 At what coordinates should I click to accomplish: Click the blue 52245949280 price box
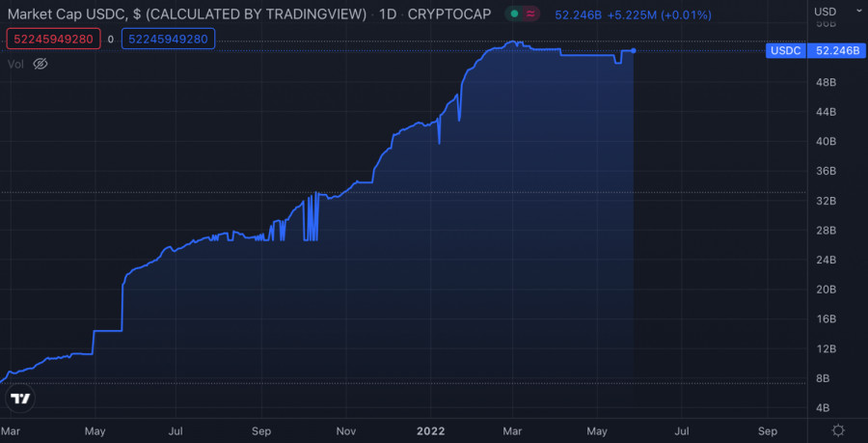(x=168, y=39)
